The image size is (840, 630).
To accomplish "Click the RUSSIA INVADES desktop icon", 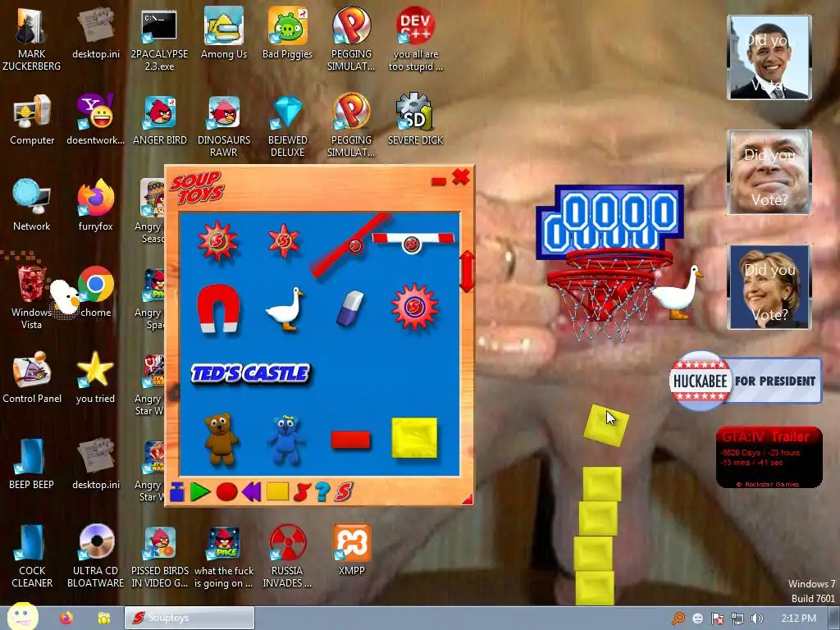I will pyautogui.click(x=288, y=555).
